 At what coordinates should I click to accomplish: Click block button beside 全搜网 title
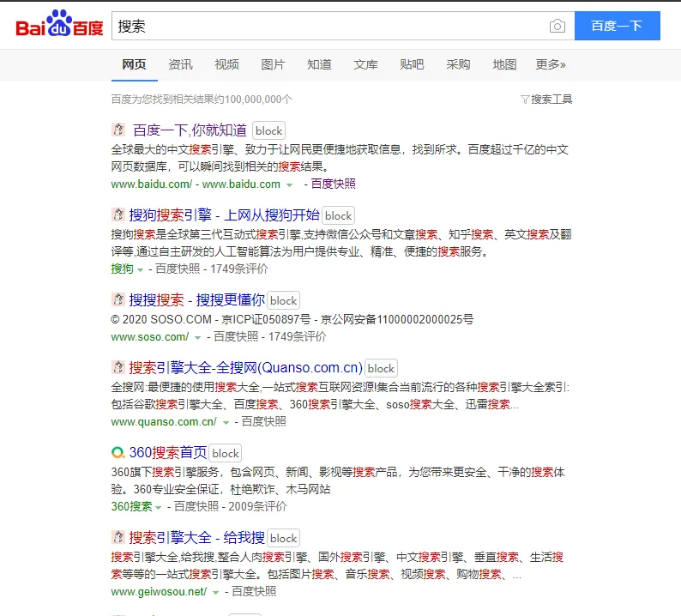click(x=381, y=368)
